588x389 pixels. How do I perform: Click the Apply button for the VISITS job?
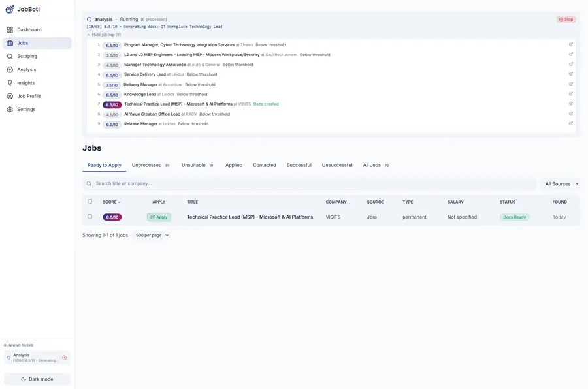pos(159,217)
